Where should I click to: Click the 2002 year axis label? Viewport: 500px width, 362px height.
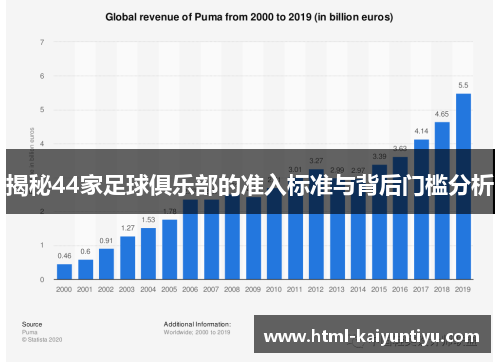106,289
